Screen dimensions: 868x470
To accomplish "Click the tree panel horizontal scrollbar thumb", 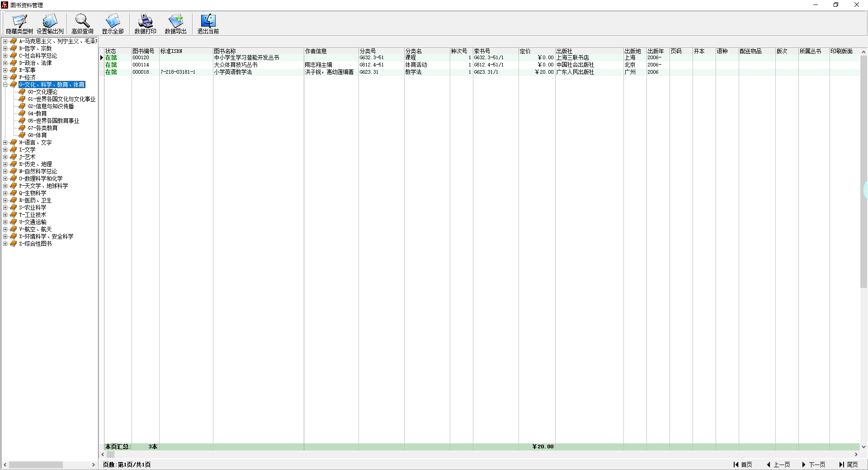I will [x=36, y=465].
